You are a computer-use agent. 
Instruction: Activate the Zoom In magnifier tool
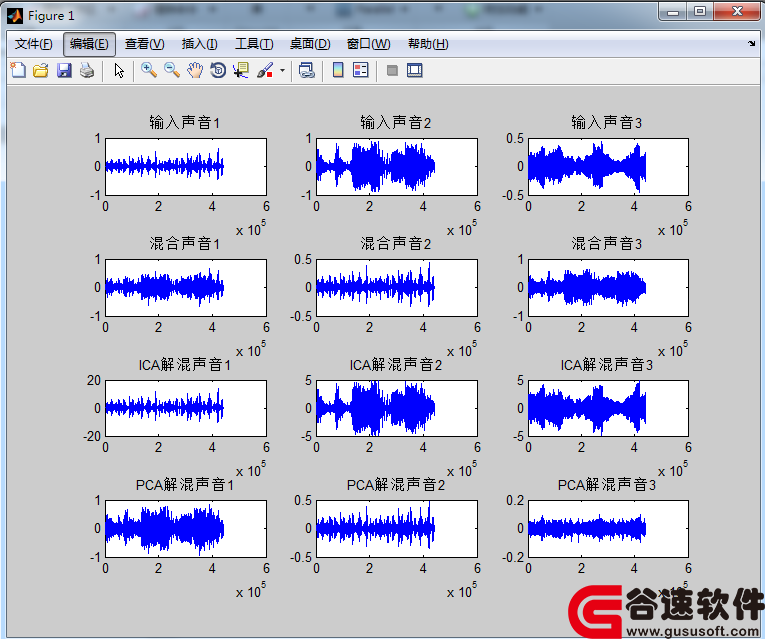pyautogui.click(x=149, y=70)
